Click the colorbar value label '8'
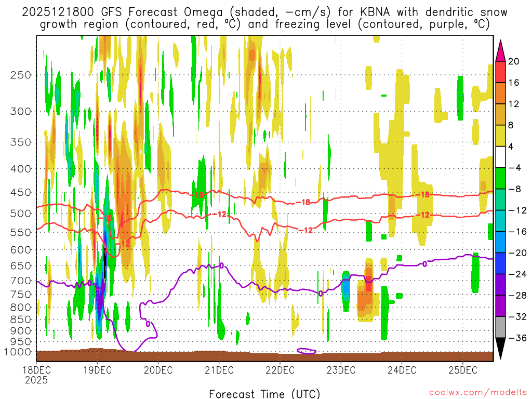Image resolution: width=532 pixels, height=399 pixels. (x=511, y=126)
